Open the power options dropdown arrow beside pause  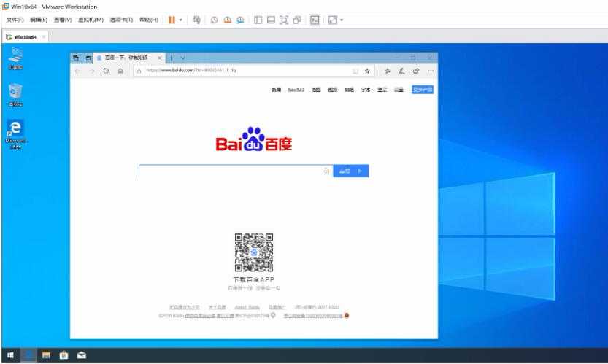[x=181, y=20]
